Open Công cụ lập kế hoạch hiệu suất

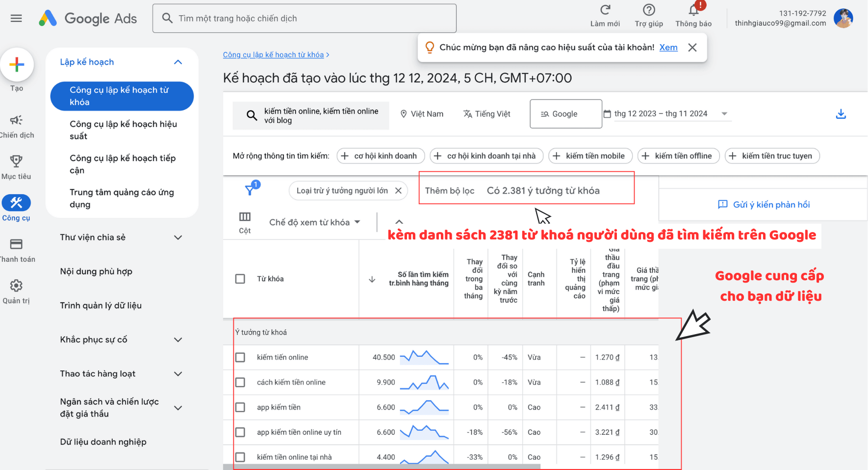[x=123, y=130]
